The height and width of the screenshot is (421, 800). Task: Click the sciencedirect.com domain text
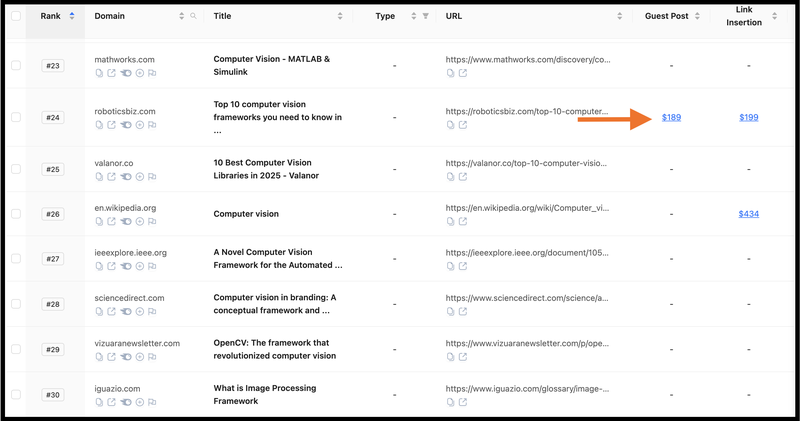pos(129,298)
